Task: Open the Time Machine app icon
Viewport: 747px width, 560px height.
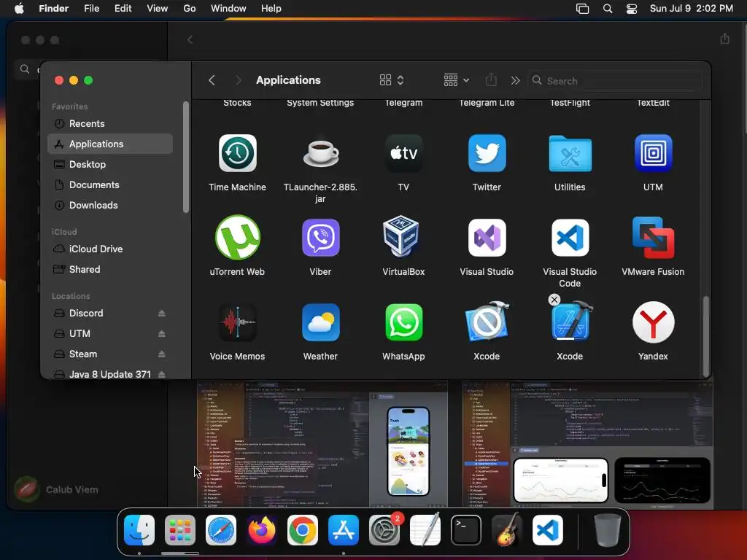Action: [x=237, y=153]
